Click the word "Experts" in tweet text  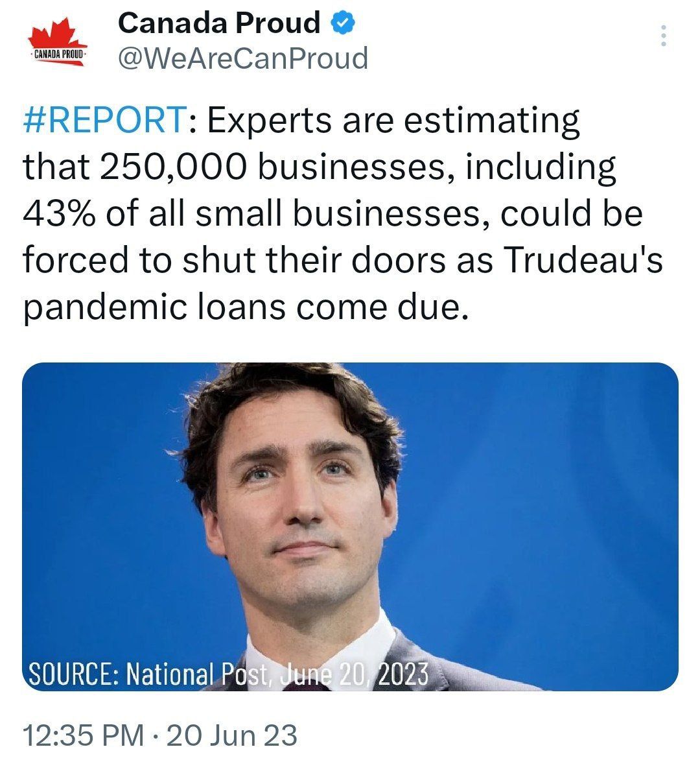(270, 120)
